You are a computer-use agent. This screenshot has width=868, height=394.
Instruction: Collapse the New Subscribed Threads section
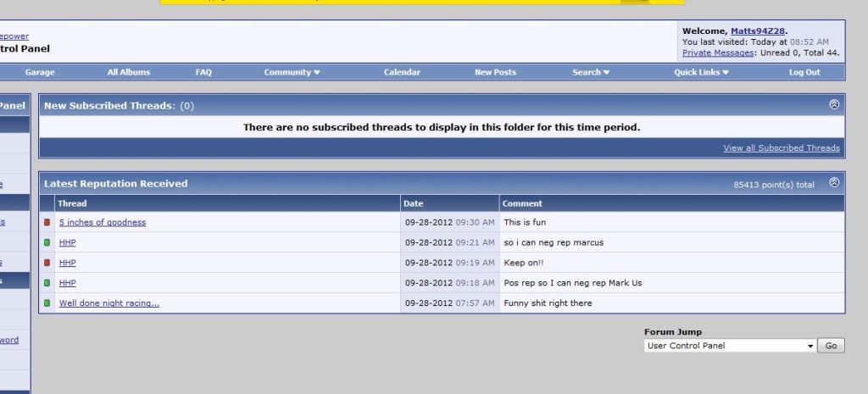[x=834, y=105]
